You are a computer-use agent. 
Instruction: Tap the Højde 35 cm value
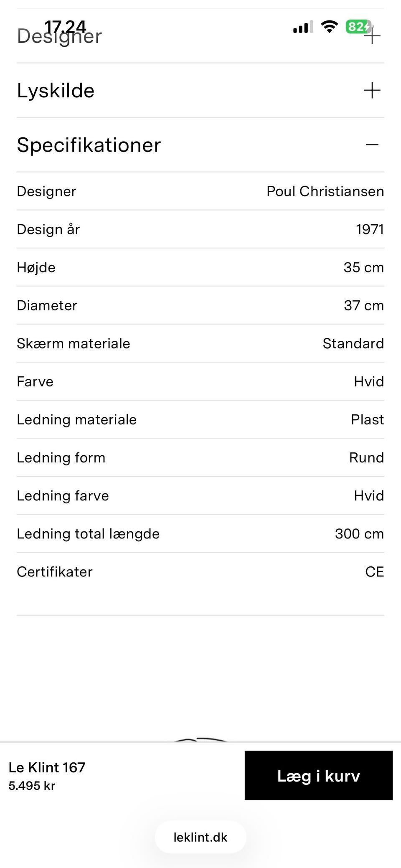(363, 267)
